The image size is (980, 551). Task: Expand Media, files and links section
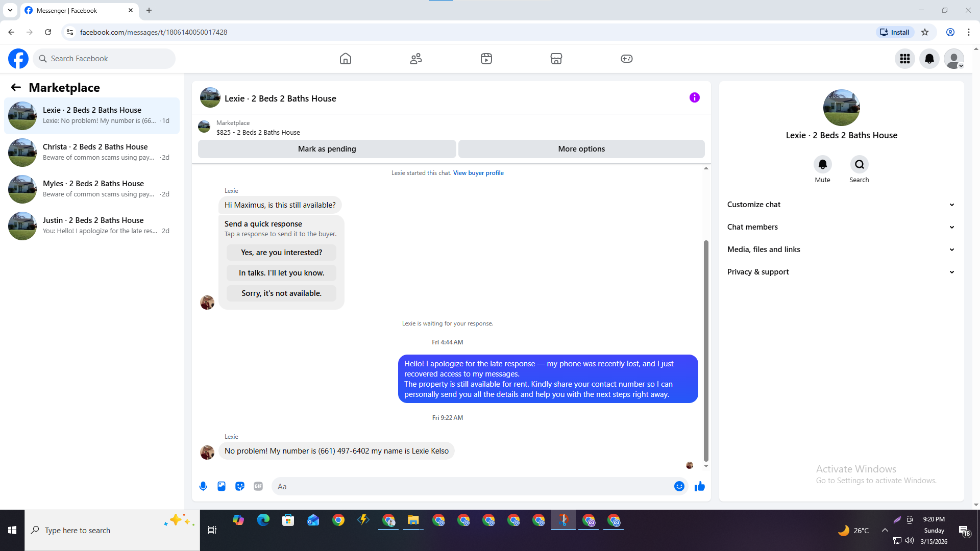point(842,249)
